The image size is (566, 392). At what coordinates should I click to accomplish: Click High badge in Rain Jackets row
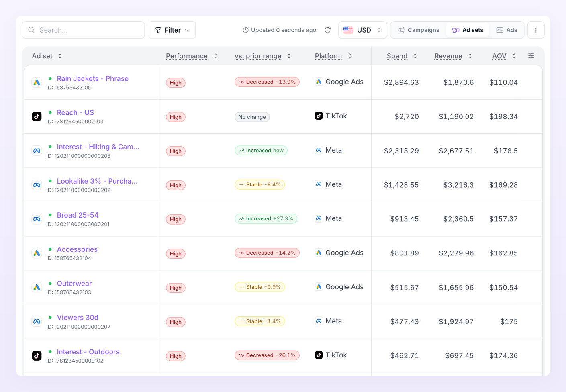click(x=176, y=83)
